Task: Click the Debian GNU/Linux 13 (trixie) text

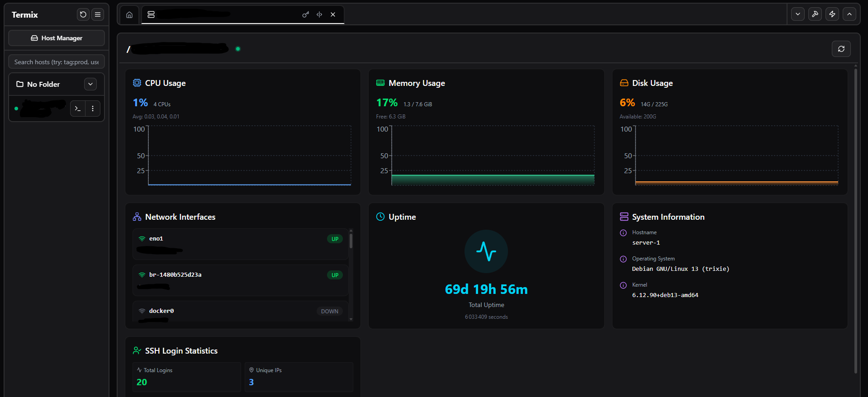Action: 681,269
